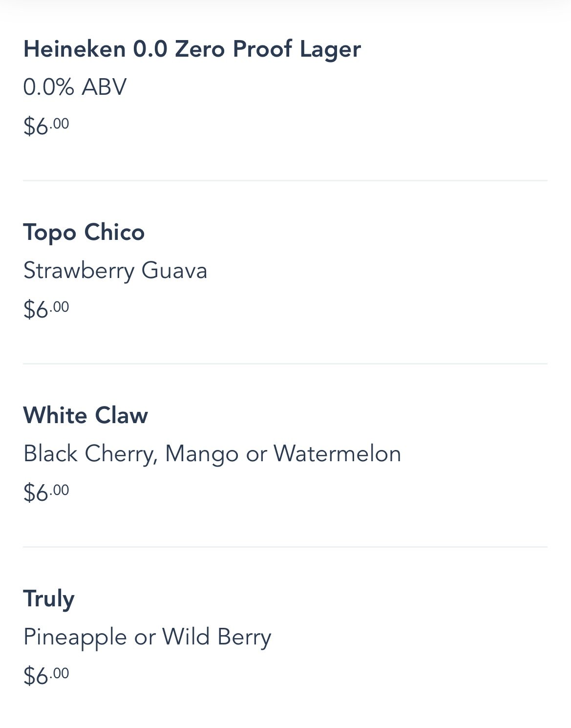Tap the $6.00 price under Topo Chico
Image resolution: width=571 pixels, height=728 pixels.
(46, 309)
